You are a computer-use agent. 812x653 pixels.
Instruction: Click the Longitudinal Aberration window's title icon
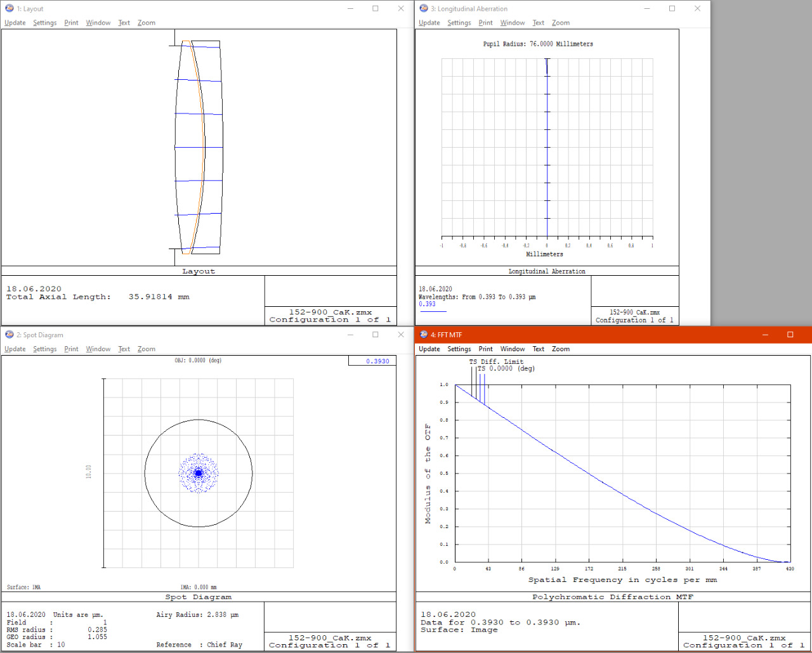(x=424, y=8)
